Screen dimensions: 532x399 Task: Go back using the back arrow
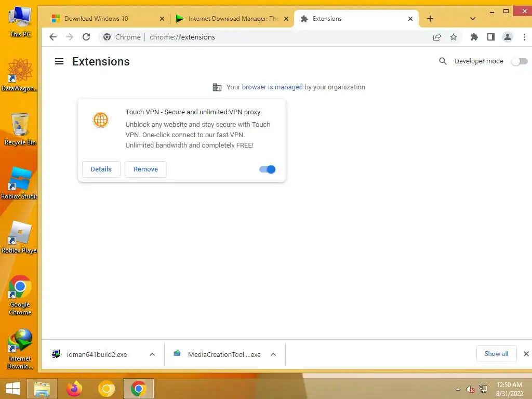53,37
